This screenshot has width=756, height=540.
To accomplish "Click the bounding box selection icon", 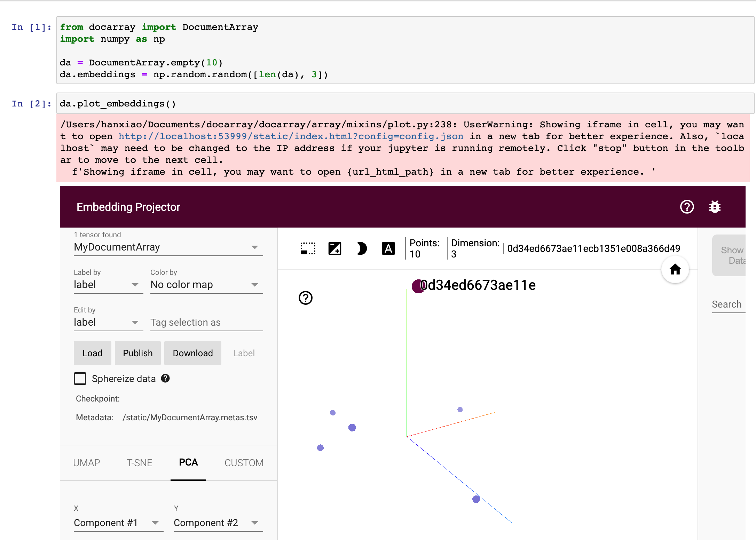I will click(308, 248).
